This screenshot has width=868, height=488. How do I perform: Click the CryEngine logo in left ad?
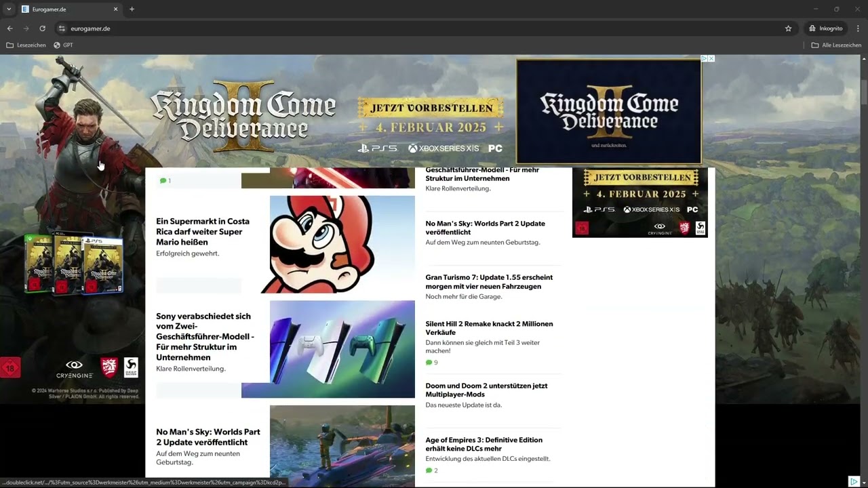pos(73,369)
